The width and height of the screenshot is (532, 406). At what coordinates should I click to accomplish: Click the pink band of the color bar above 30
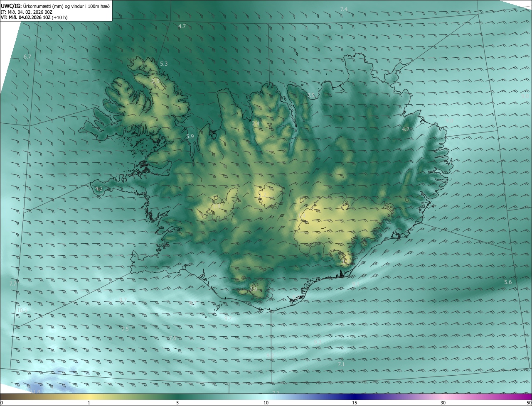tap(443, 396)
